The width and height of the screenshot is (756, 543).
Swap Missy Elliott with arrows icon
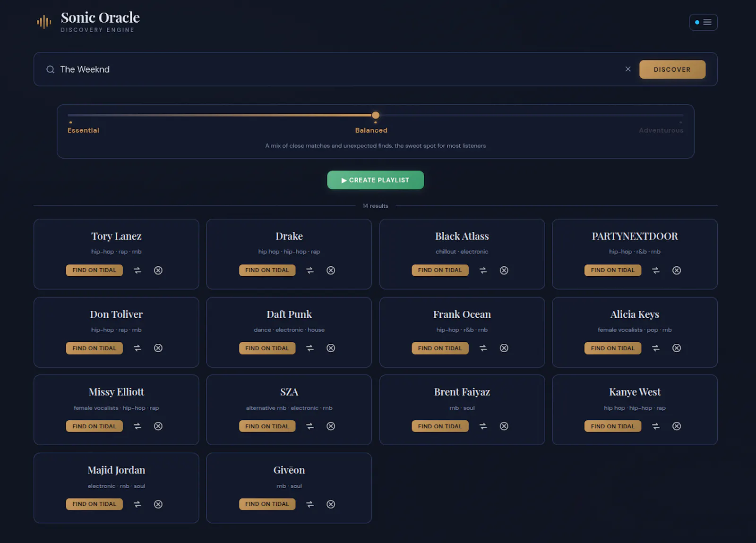(x=137, y=426)
